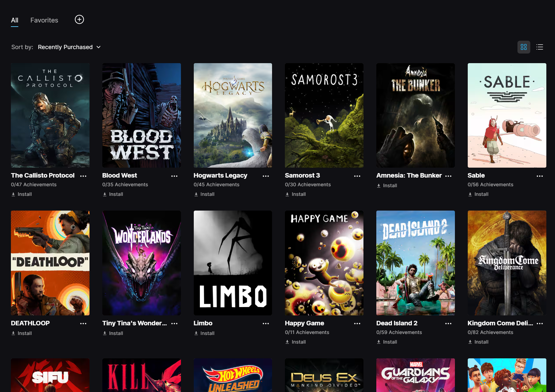Viewport: 555px width, 392px height.
Task: Open Dead Island 2 cover art
Action: (x=415, y=263)
